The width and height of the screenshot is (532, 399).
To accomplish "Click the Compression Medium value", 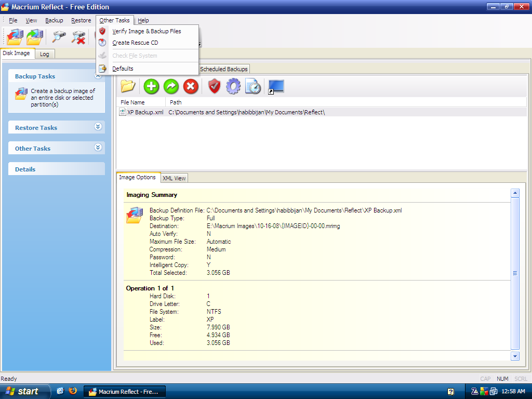I will 216,249.
